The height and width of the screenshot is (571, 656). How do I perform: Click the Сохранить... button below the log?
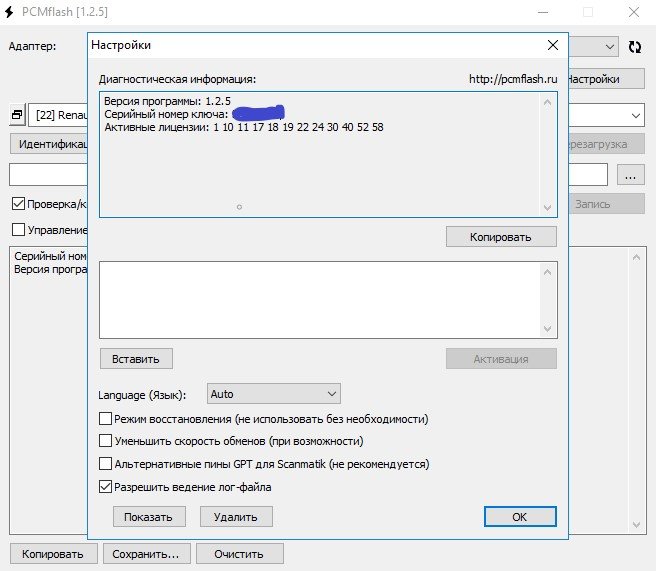tap(145, 554)
